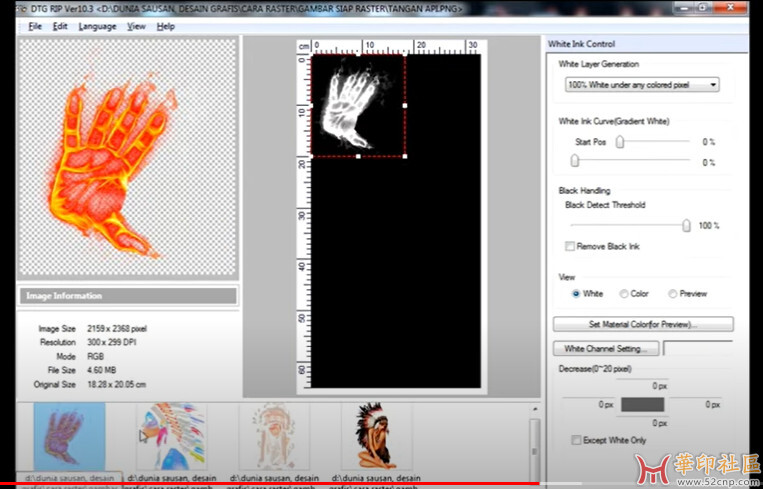Select the colorful headdress thumbnail
The width and height of the screenshot is (763, 489).
point(171,436)
